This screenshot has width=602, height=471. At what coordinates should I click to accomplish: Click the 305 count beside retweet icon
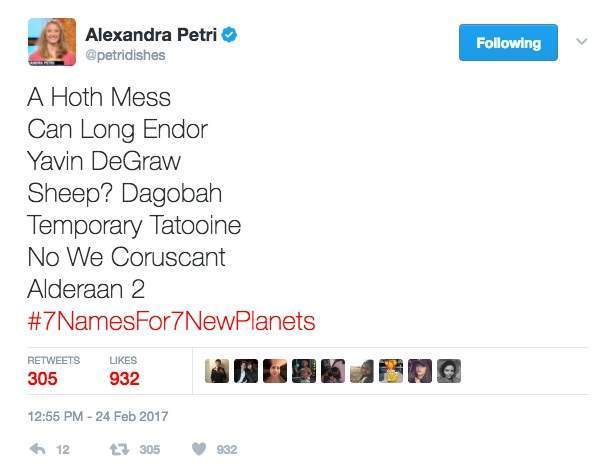pyautogui.click(x=149, y=450)
